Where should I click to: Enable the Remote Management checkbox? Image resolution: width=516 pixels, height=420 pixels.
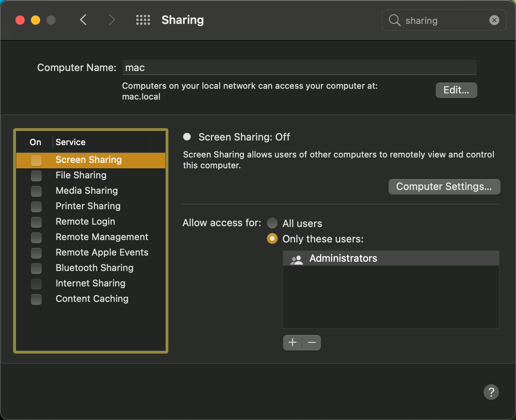(x=36, y=237)
